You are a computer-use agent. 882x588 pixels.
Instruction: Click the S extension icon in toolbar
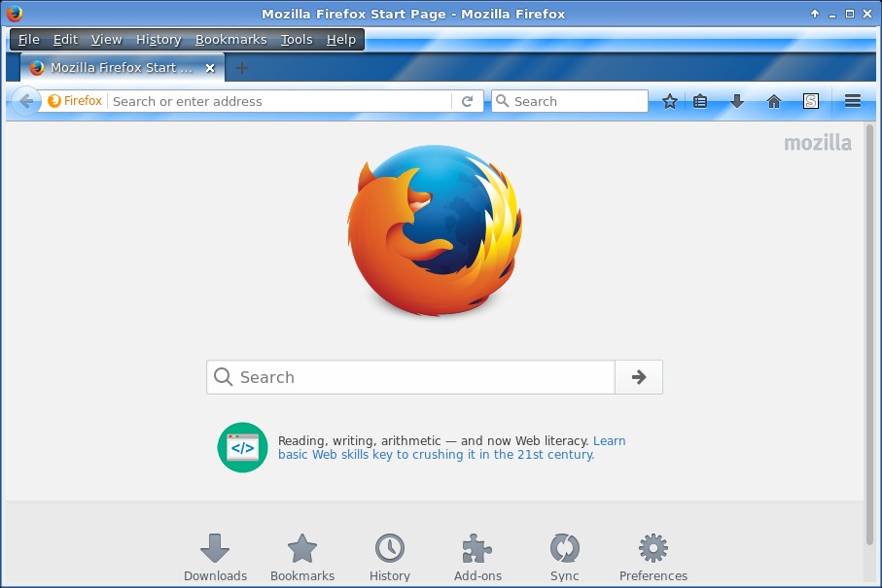point(811,101)
